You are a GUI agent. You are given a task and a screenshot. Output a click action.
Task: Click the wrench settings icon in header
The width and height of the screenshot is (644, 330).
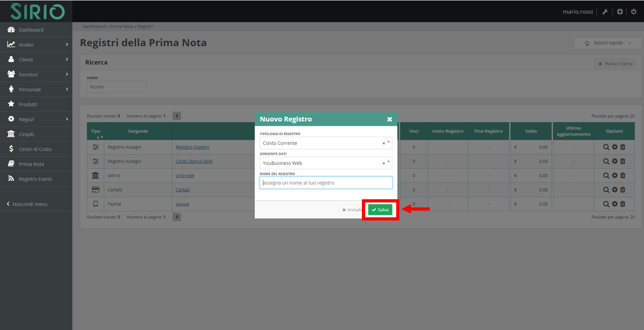click(605, 11)
